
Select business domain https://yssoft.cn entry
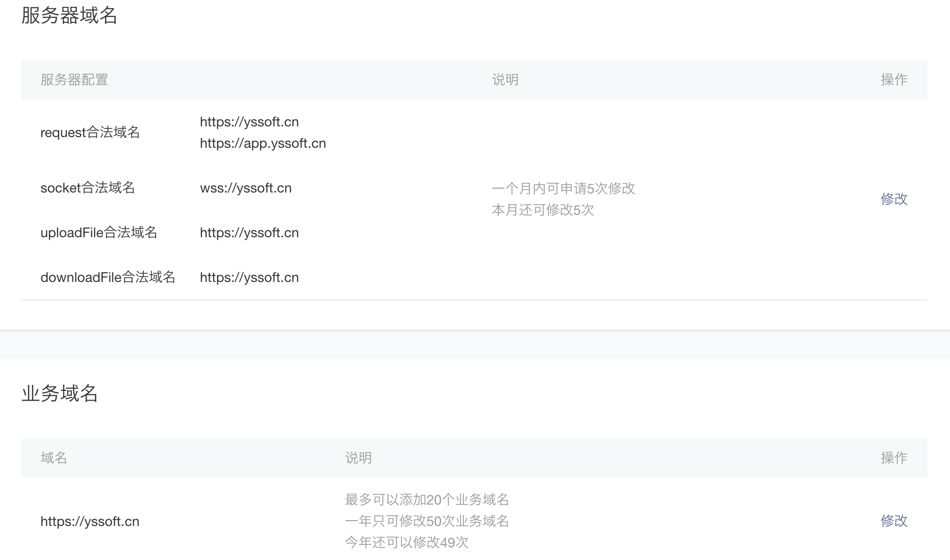click(90, 522)
